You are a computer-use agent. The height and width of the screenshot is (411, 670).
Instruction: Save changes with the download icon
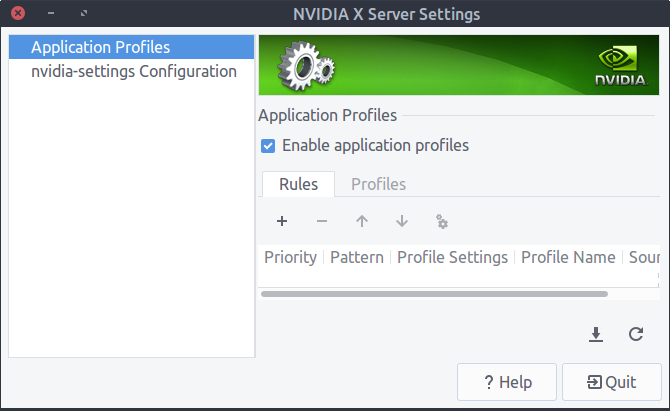click(x=596, y=334)
